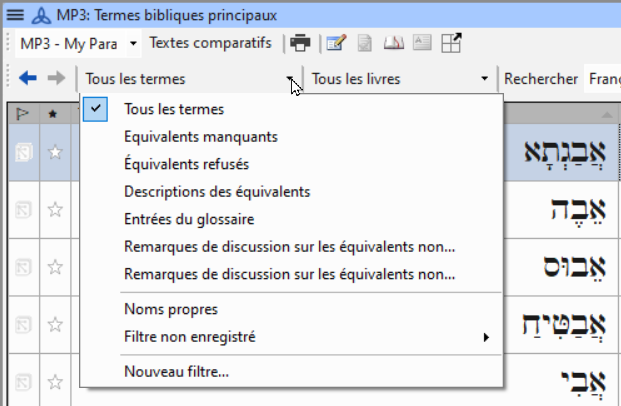Viewport: 621px width, 406px height.
Task: Click the open book dictionary icon
Action: [x=394, y=43]
